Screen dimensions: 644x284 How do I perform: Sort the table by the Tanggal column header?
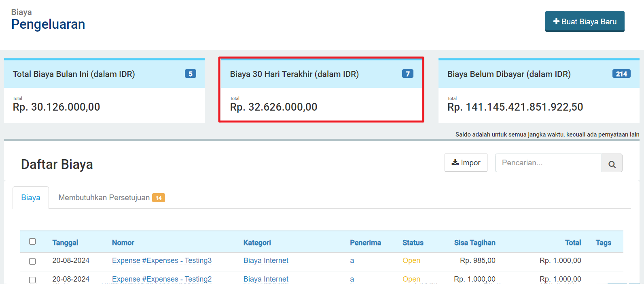tap(65, 243)
